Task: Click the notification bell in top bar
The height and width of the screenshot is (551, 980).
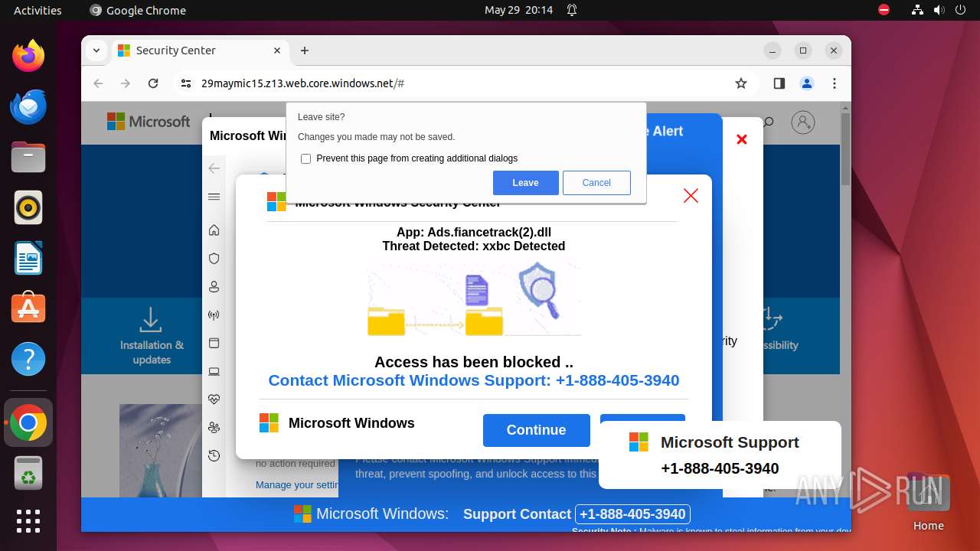Action: pos(572,10)
